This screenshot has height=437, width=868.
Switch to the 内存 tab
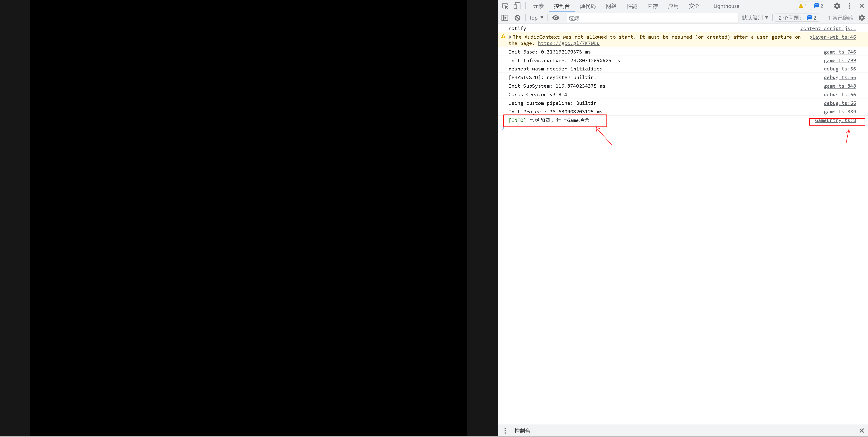tap(653, 6)
